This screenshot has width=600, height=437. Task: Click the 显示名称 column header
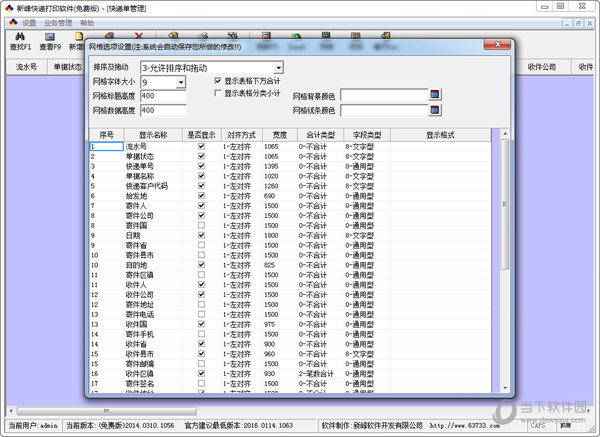(153, 135)
